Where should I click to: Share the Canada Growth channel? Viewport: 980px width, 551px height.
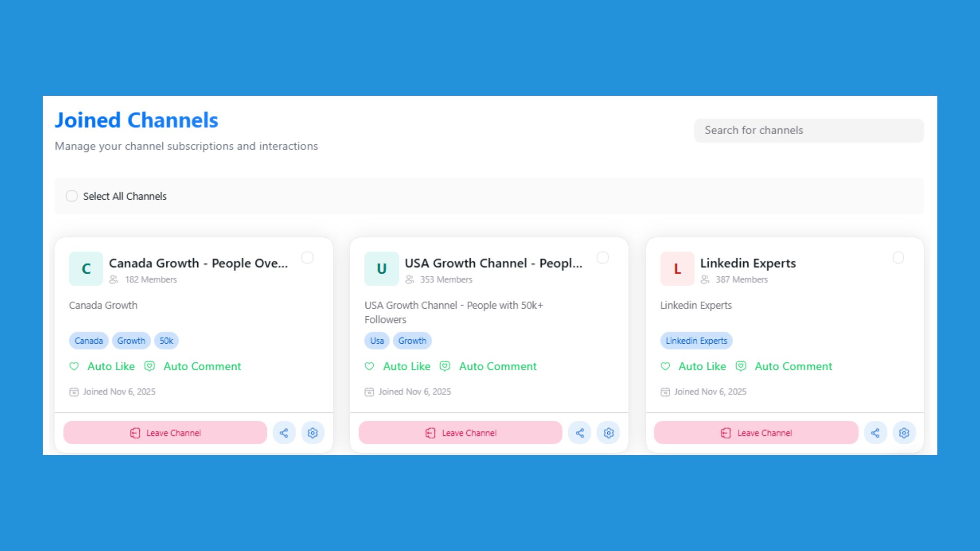point(284,433)
